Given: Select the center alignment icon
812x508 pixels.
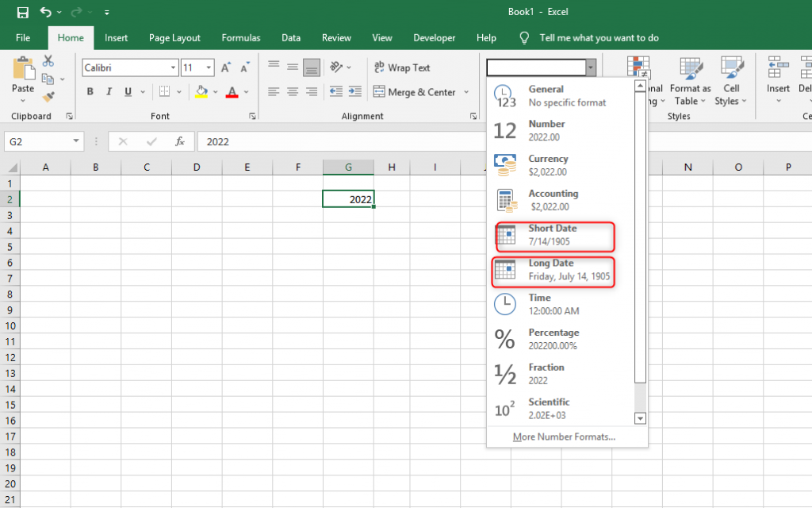Looking at the screenshot, I should [x=292, y=92].
